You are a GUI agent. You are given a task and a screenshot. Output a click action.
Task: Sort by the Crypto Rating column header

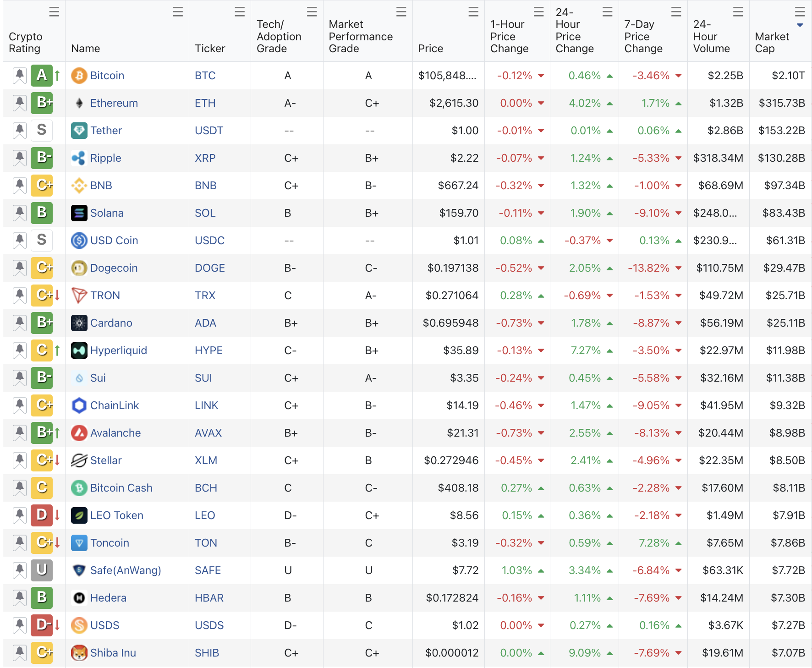pos(26,43)
